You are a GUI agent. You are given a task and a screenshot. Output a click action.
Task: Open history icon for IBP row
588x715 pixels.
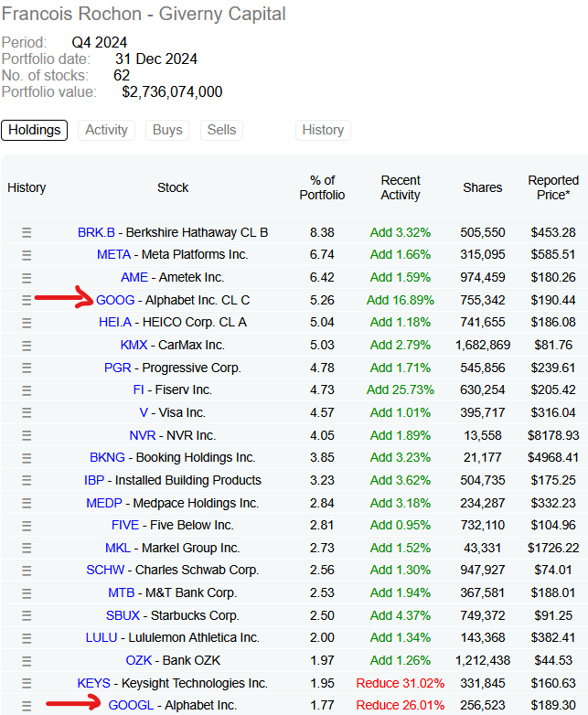tap(27, 480)
